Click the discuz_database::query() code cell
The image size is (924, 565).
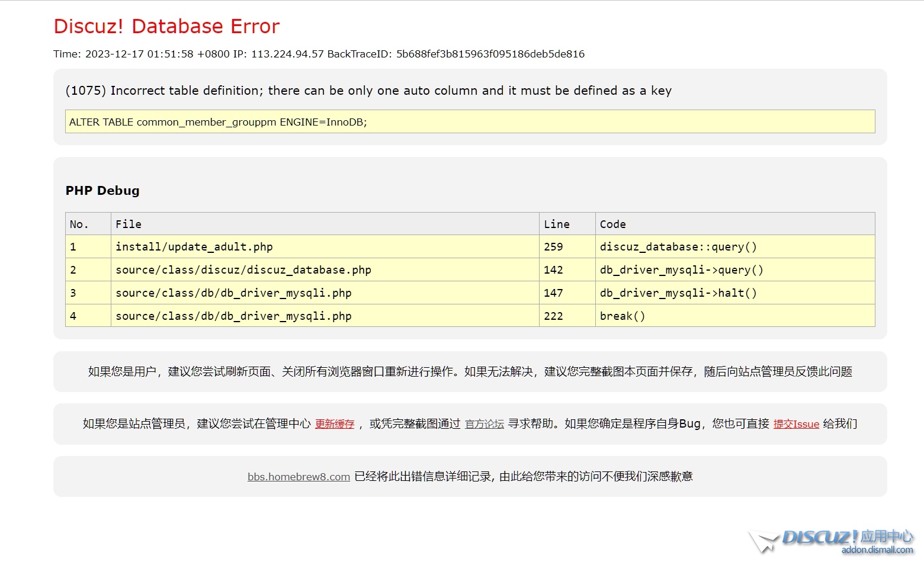pos(678,247)
